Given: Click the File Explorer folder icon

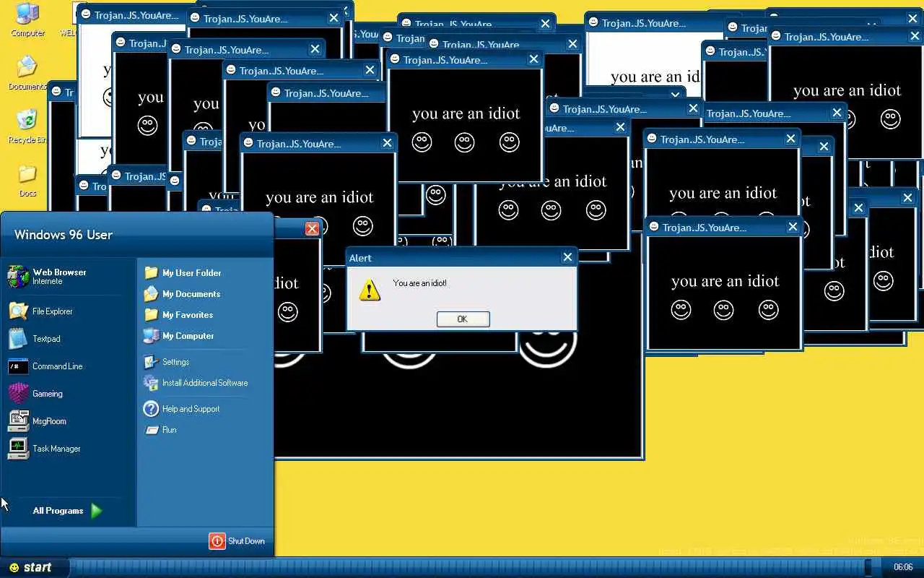Looking at the screenshot, I should pos(18,311).
